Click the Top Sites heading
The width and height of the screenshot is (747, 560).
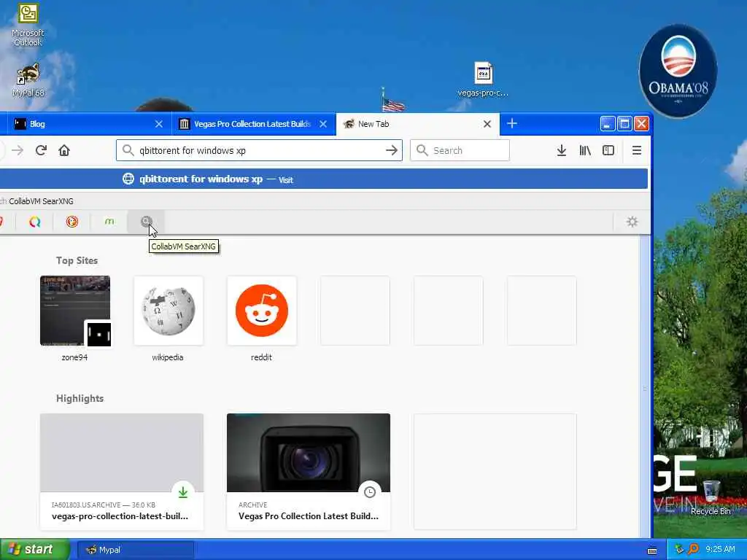(x=77, y=260)
